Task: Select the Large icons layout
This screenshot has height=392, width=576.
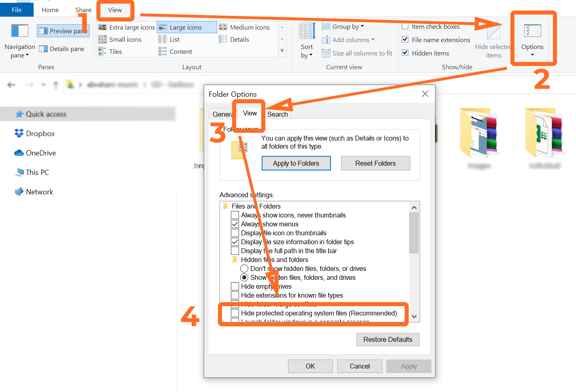Action: click(187, 27)
